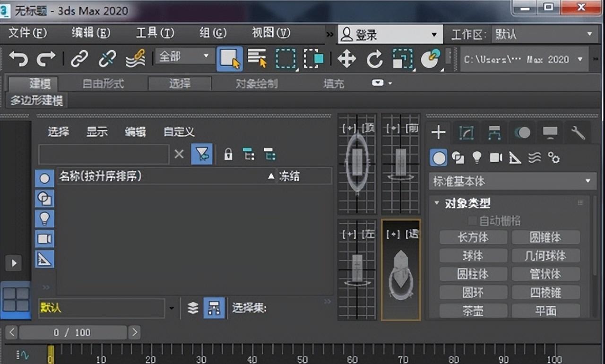Screen dimensions: 605x364
Task: Click the 圆柱体 creation button
Action: tap(473, 274)
